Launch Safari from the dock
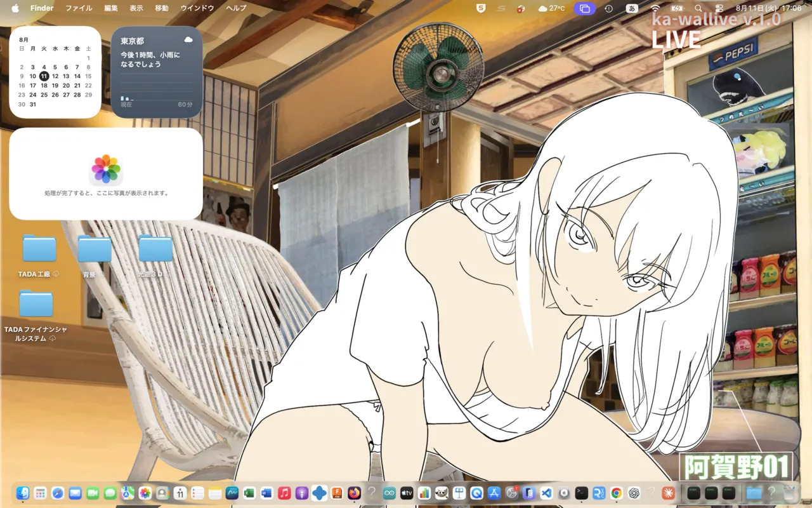Screen dimensions: 812x508 coord(58,493)
